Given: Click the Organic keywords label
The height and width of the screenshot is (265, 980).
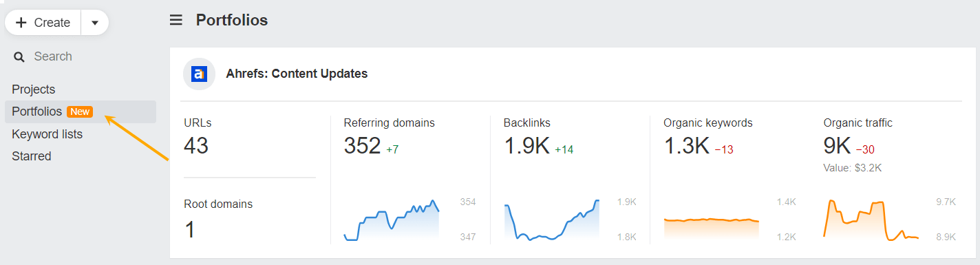Looking at the screenshot, I should (x=708, y=123).
